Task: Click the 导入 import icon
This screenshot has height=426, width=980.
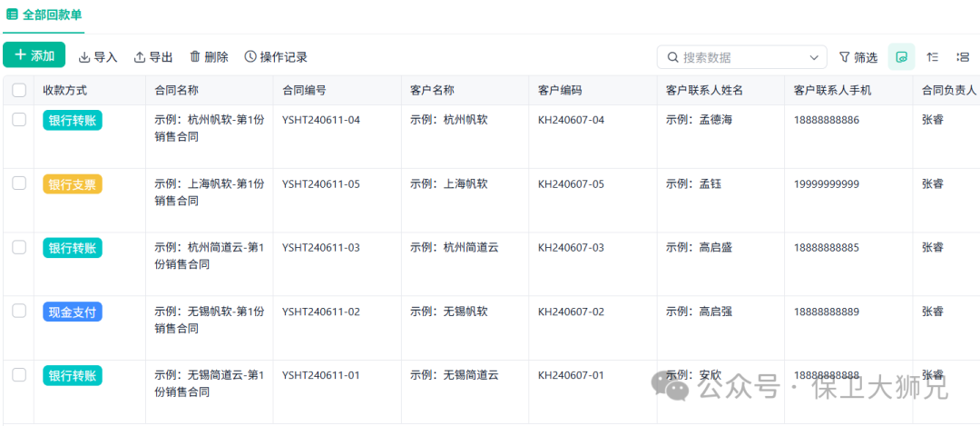Action: pos(84,57)
